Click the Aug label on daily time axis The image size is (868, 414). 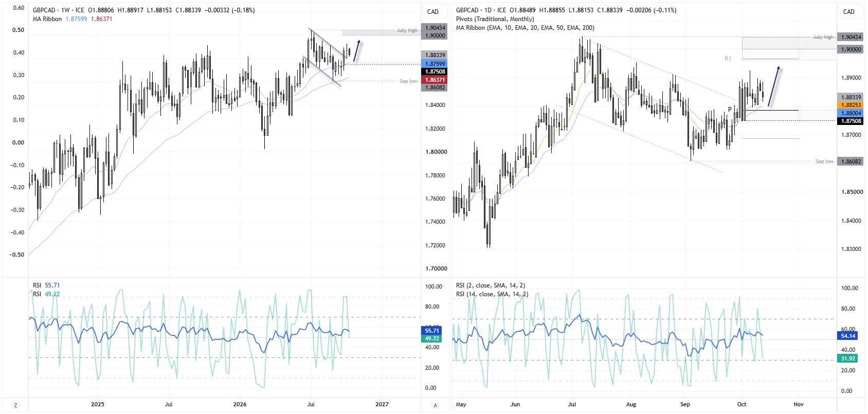[631, 404]
